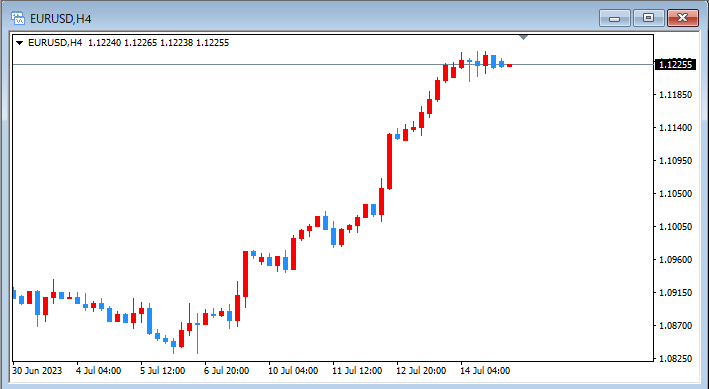Screen dimensions: 709x389
Task: Click the tall red candle rising past 1.10950
Action: (389, 161)
